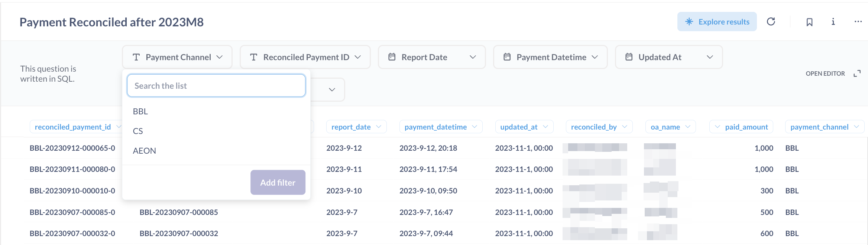Click the Explore results button

click(x=717, y=22)
